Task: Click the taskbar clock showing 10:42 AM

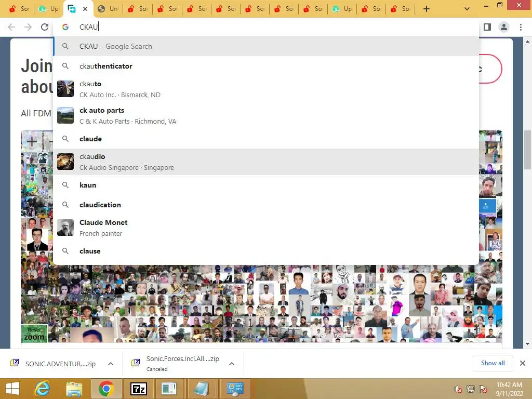Action: pos(509,389)
